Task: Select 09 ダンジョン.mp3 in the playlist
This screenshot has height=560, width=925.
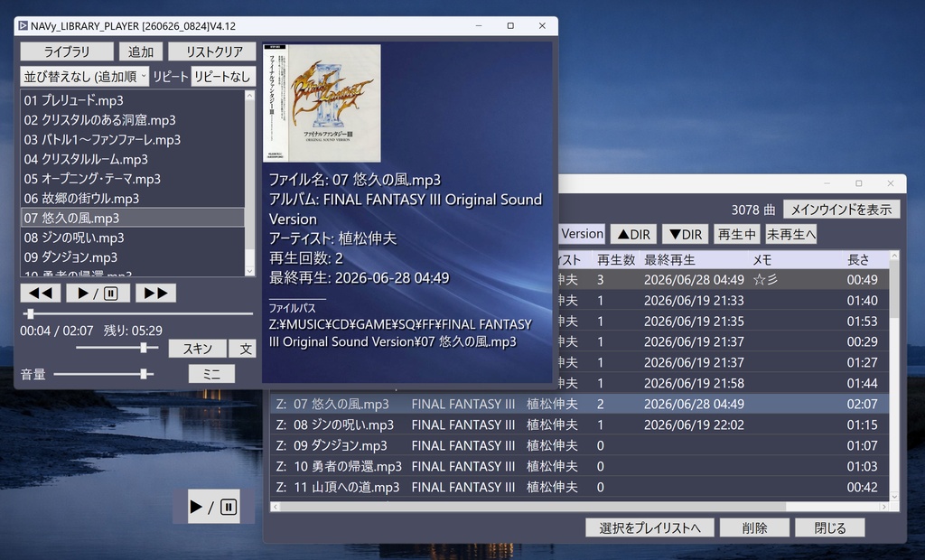Action: (133, 257)
